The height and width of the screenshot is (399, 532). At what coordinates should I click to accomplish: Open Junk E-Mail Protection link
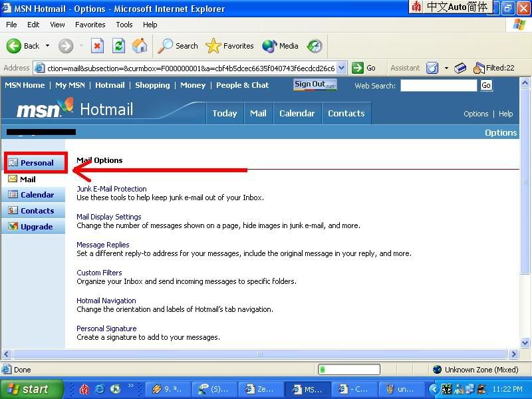[112, 189]
